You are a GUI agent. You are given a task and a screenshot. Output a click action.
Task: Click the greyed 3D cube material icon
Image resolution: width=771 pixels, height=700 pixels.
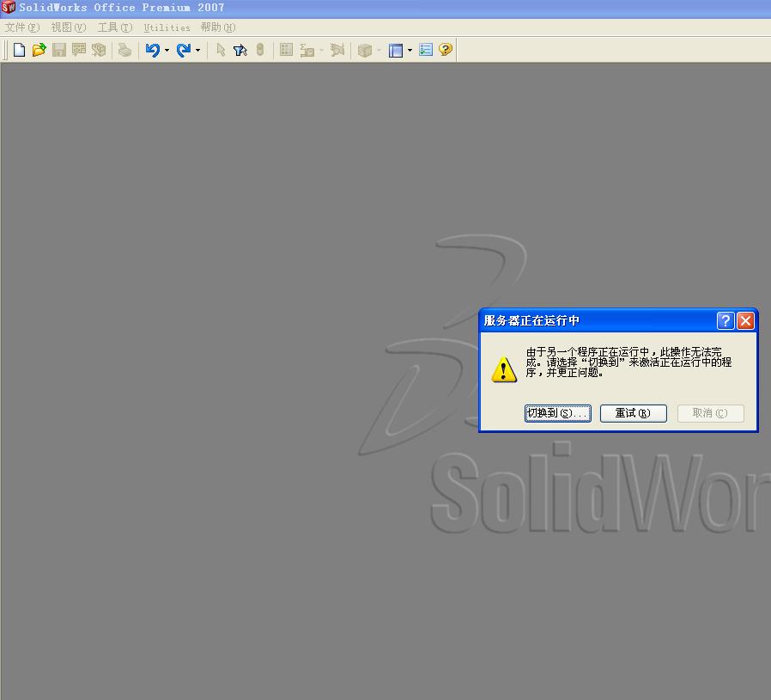point(364,50)
